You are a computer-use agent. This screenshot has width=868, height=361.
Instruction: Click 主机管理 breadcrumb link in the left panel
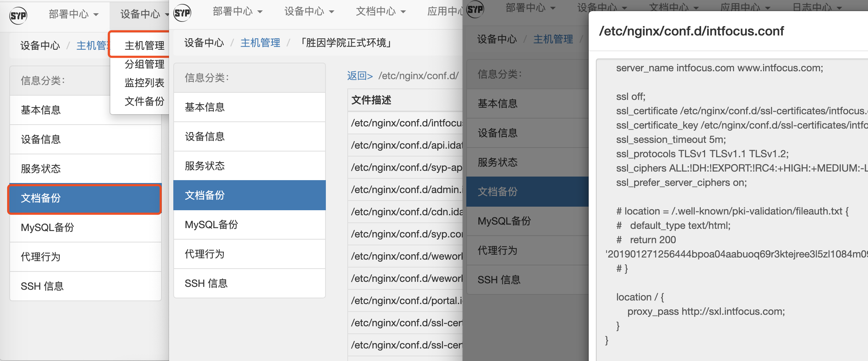[92, 45]
